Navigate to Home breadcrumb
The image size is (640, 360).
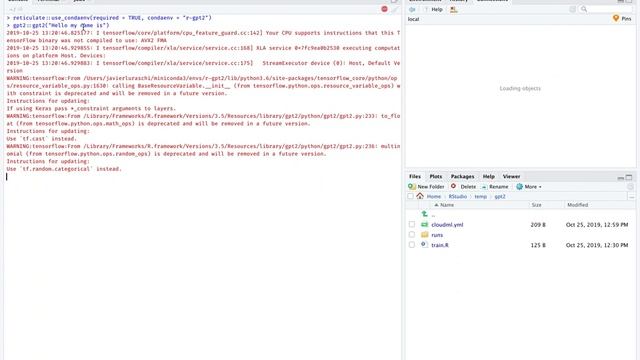click(x=433, y=196)
